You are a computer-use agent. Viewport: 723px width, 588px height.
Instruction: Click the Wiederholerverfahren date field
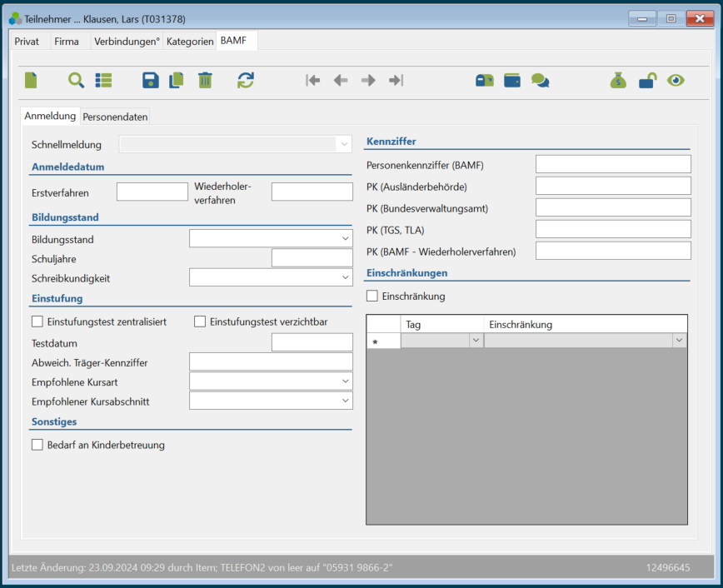point(312,192)
